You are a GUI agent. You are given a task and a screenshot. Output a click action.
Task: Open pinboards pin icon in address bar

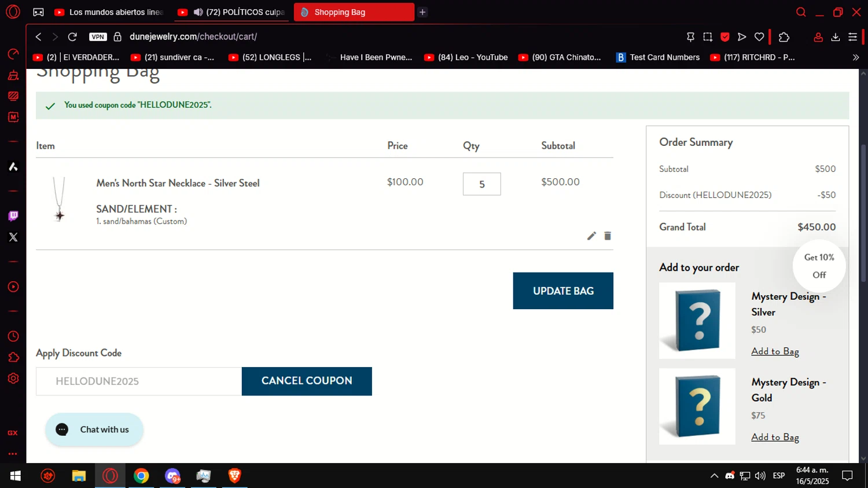coord(690,36)
